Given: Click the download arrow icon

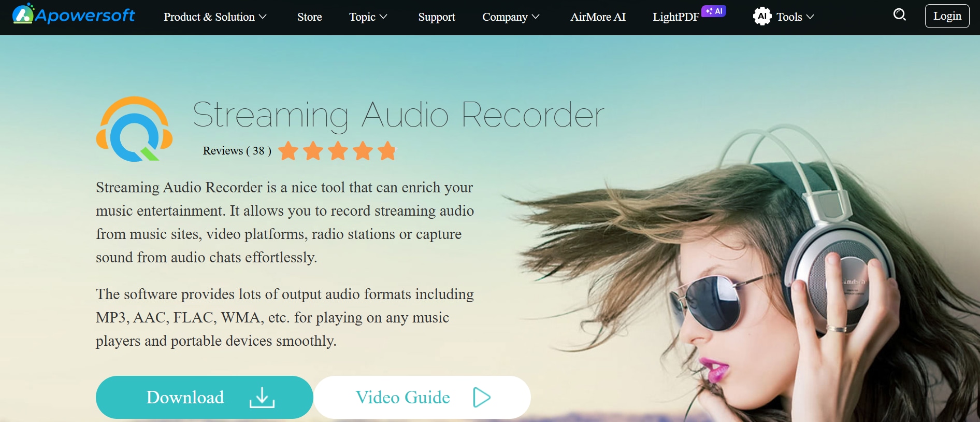Looking at the screenshot, I should [x=262, y=398].
